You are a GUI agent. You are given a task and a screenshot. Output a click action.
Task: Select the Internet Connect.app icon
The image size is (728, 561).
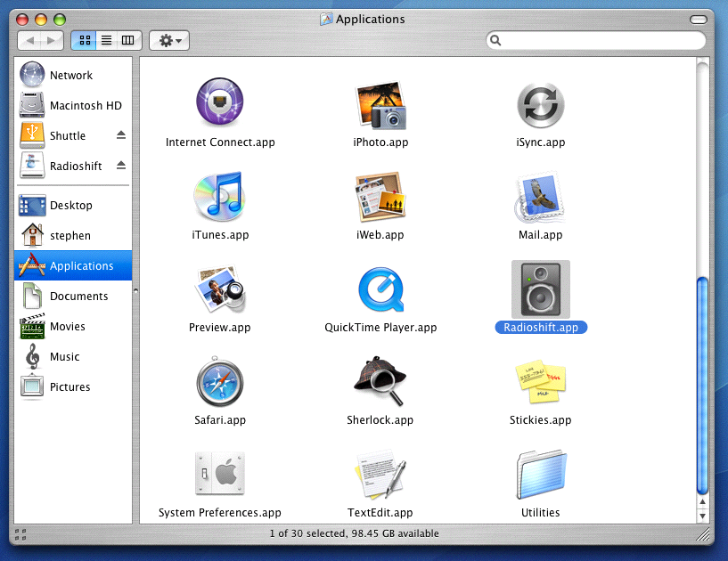[x=219, y=102]
